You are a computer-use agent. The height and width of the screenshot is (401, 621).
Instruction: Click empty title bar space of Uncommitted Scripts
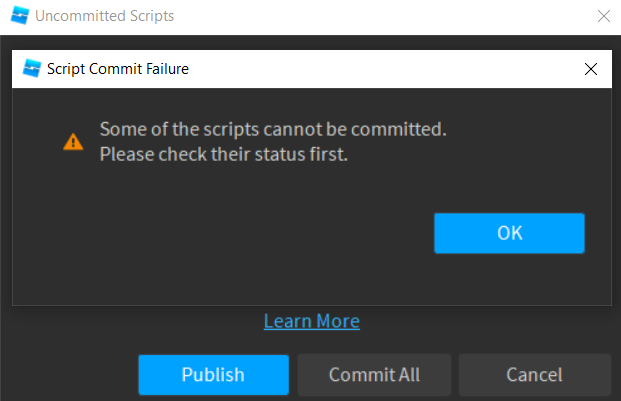pos(380,16)
